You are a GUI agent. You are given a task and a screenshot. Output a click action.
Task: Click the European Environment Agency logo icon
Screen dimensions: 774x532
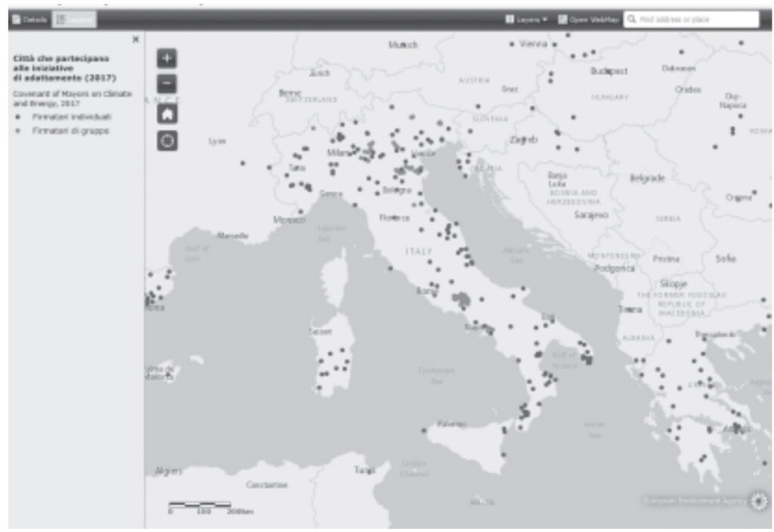[x=757, y=500]
